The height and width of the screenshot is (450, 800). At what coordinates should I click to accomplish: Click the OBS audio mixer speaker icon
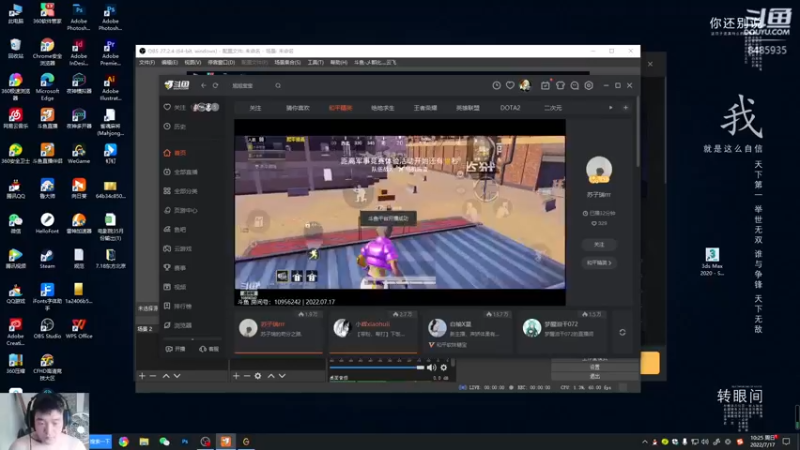point(432,367)
